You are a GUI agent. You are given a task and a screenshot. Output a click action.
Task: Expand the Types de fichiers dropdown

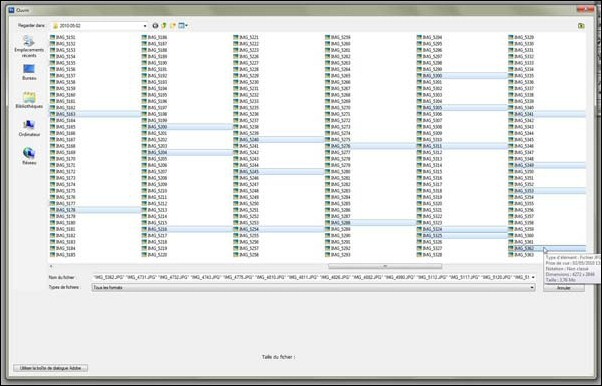(x=532, y=288)
